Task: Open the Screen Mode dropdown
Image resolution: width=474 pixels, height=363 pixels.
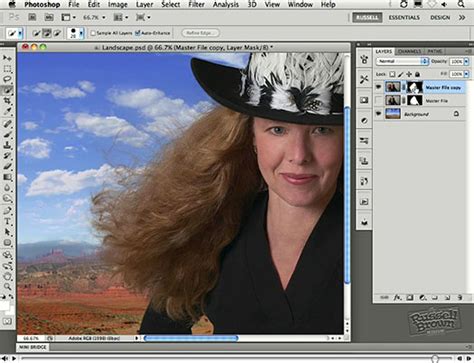Action: click(143, 17)
